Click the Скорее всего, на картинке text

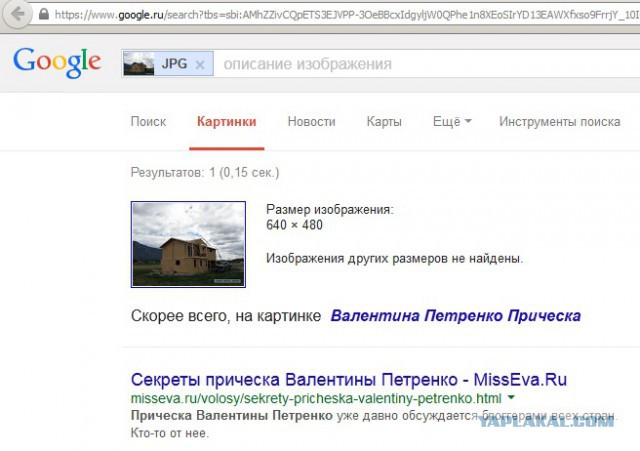(226, 316)
